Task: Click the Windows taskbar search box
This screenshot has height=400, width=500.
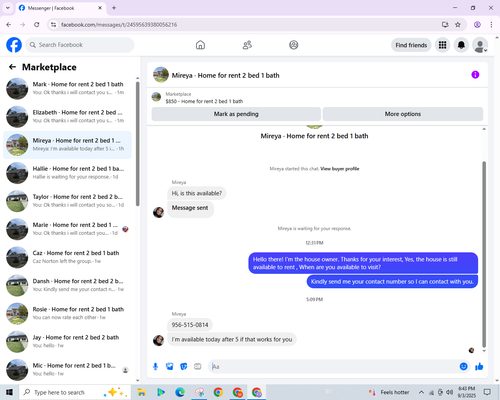Action: [75, 392]
